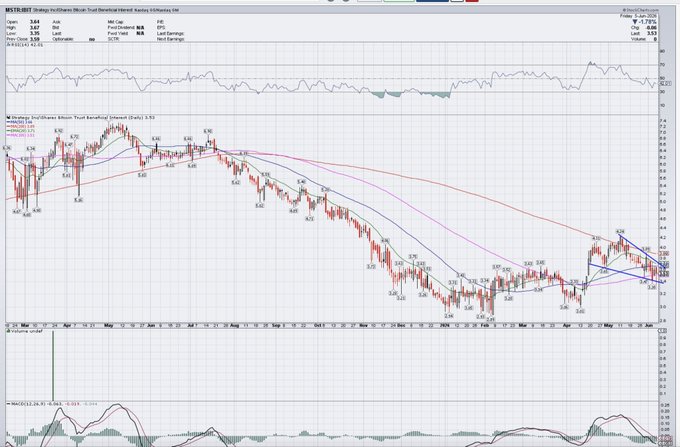Click the tall volume spike bar
This screenshot has height=447, width=680.
pyautogui.click(x=53, y=365)
